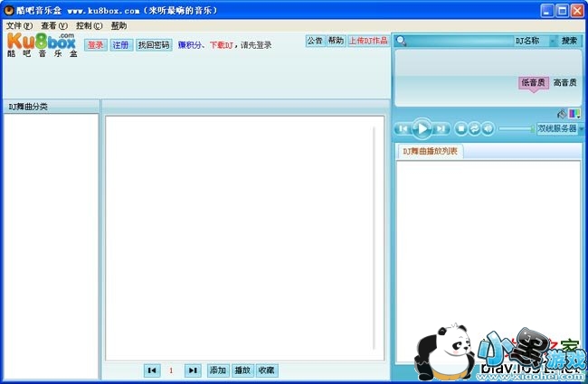Click the magnifier search icon
This screenshot has height=384, width=588.
pyautogui.click(x=401, y=41)
